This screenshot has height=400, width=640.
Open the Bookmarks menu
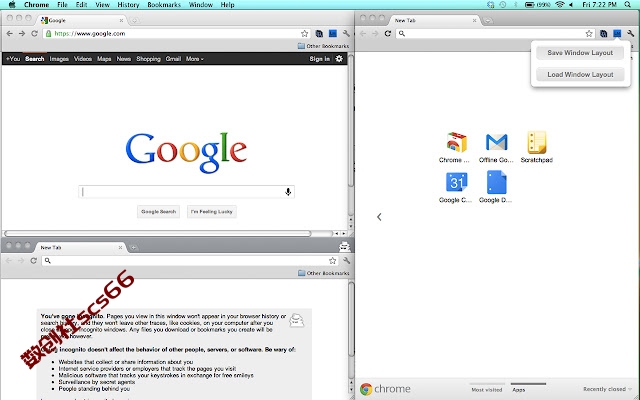point(164,5)
